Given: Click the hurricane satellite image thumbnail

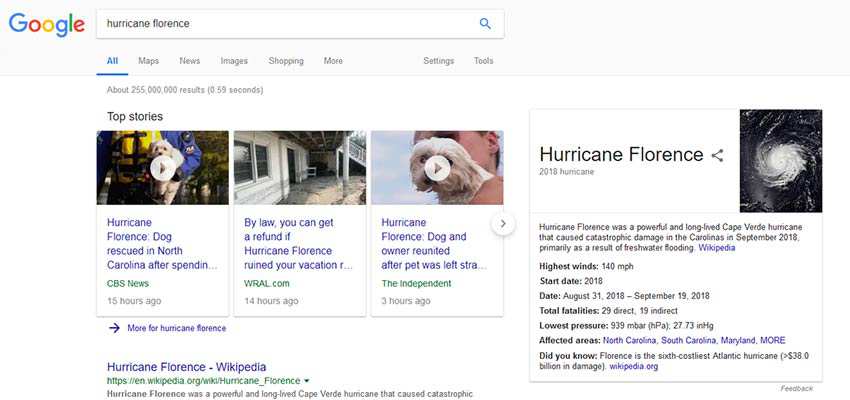Looking at the screenshot, I should pos(780,161).
